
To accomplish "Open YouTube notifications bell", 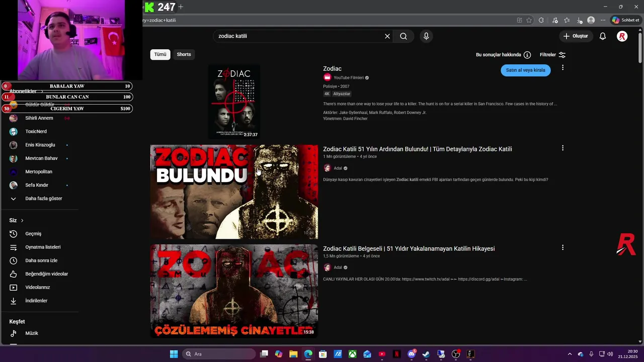I will (x=603, y=36).
